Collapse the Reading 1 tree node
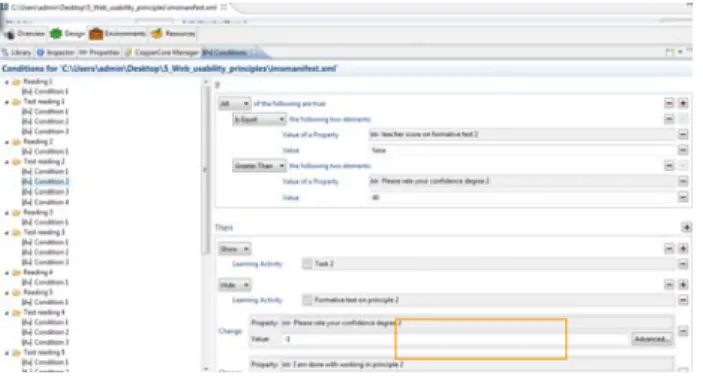 pyautogui.click(x=7, y=82)
